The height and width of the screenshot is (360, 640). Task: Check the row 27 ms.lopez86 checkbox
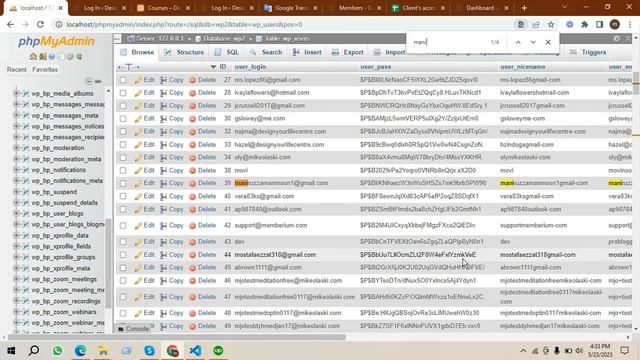123,80
